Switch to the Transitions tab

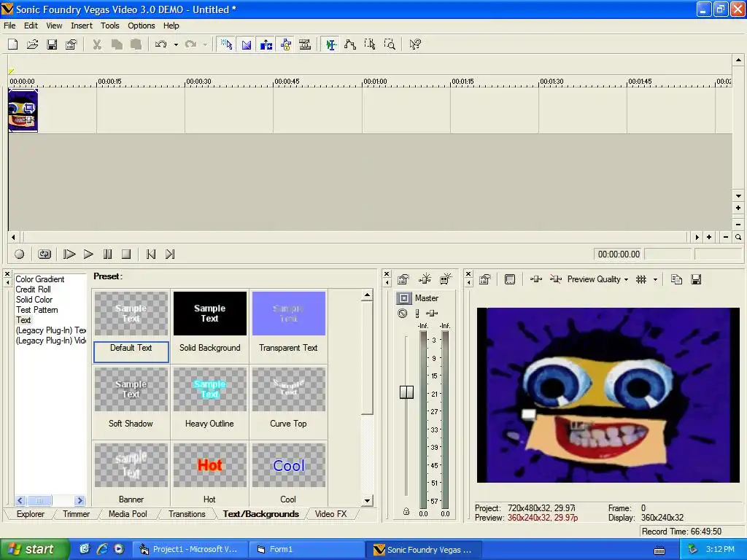click(187, 514)
